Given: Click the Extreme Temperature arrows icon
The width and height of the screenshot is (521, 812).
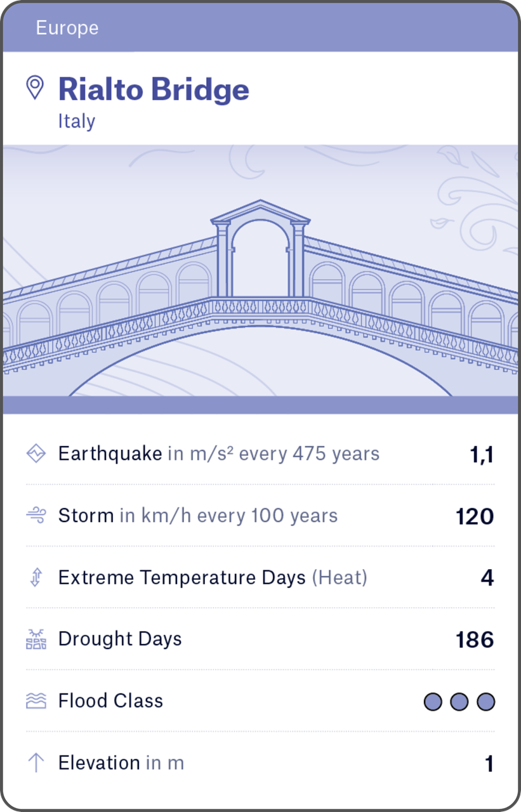Looking at the screenshot, I should click(36, 577).
